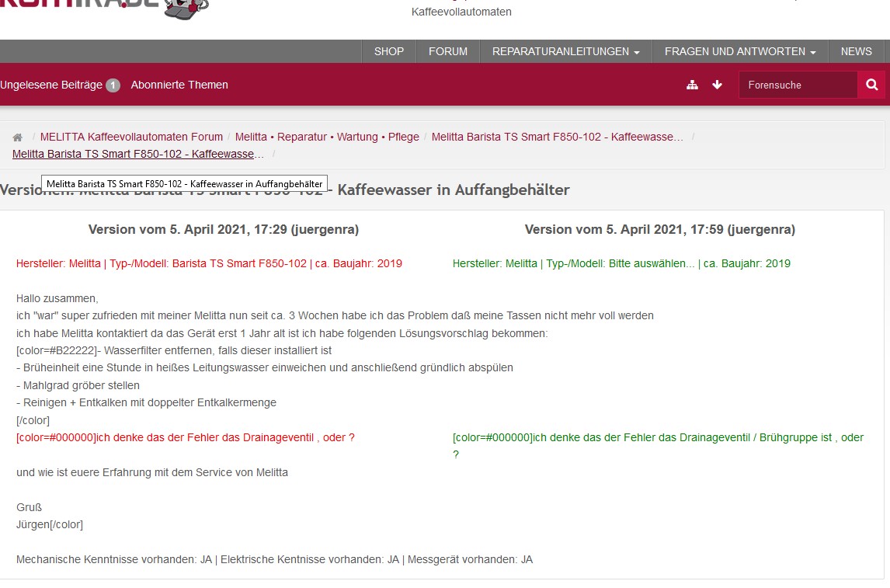Click Version vom 5. April 2021, 17:59 header

[659, 229]
